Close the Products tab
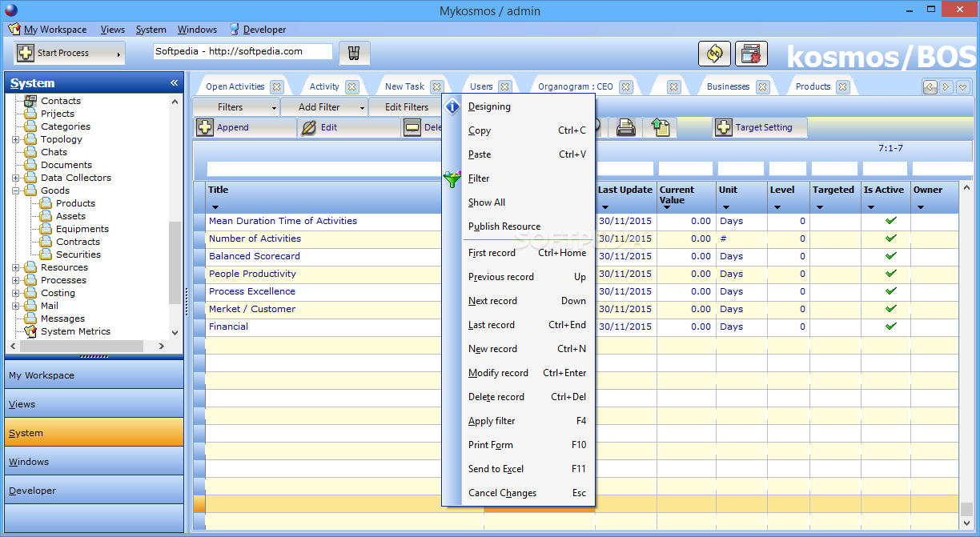The width and height of the screenshot is (980, 537). 842,86
